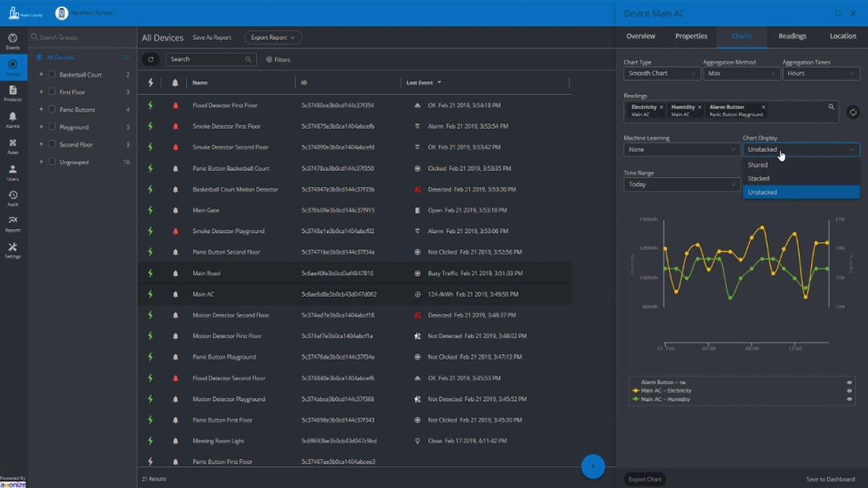Click the refresh chart circular button

(853, 113)
